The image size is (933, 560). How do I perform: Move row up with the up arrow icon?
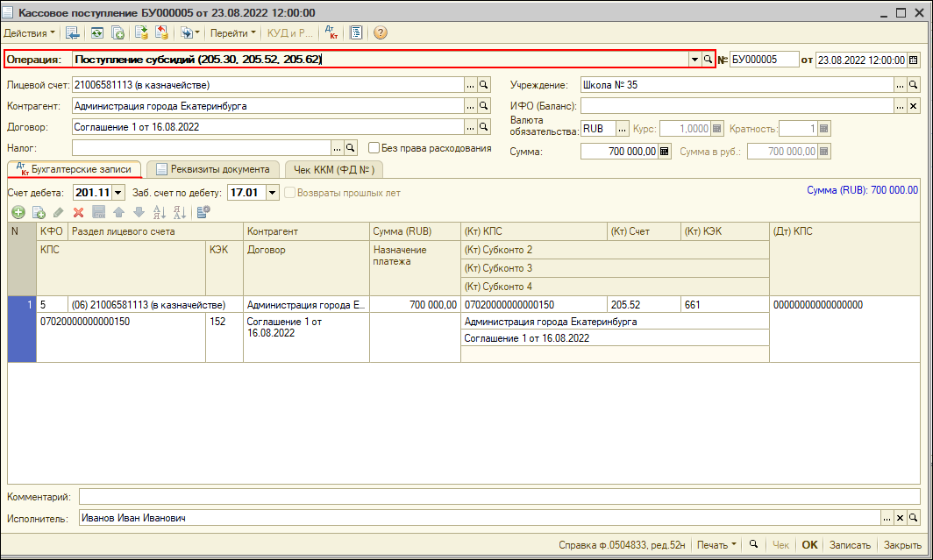tap(118, 212)
